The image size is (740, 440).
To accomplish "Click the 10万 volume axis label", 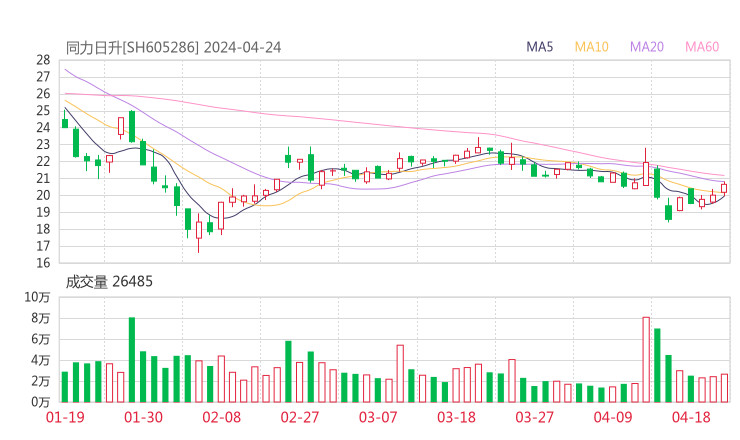I will [x=37, y=297].
